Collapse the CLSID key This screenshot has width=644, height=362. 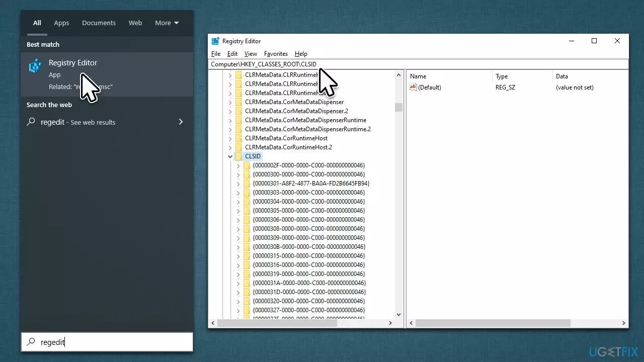point(230,156)
